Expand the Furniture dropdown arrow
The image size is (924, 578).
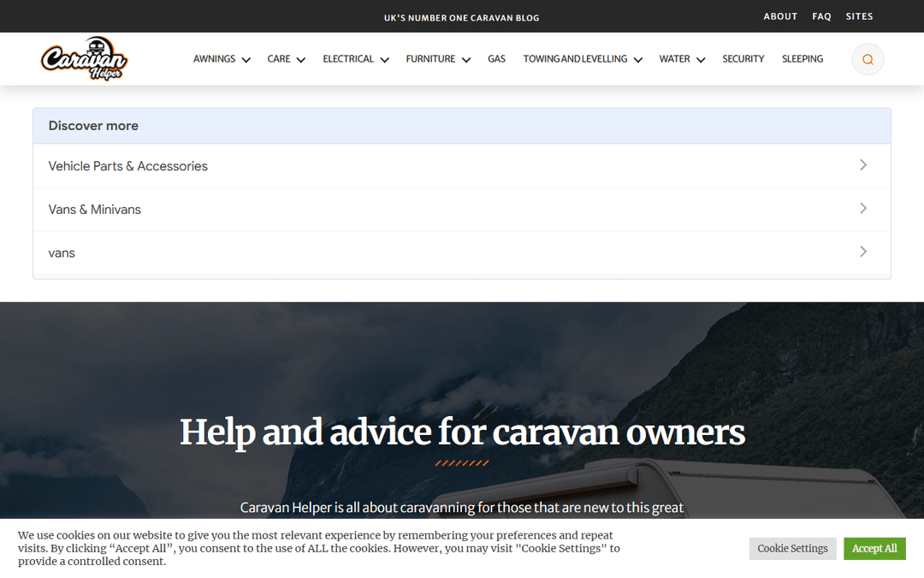466,60
